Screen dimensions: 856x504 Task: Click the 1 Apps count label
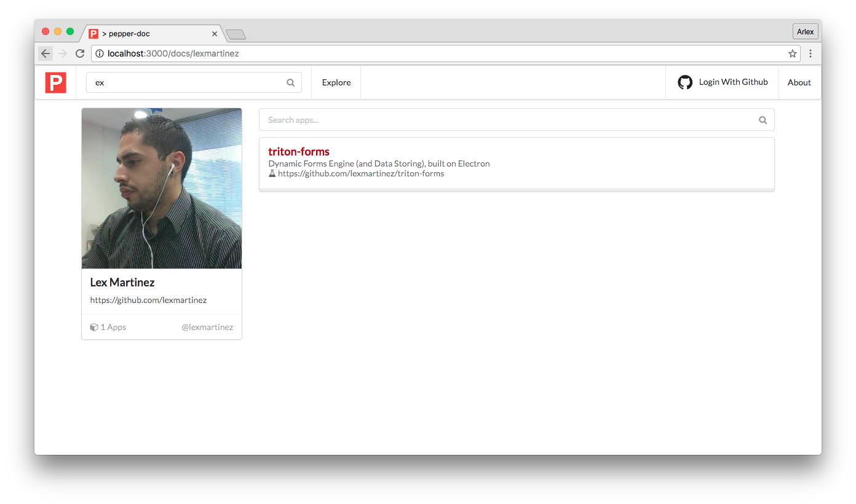[113, 327]
